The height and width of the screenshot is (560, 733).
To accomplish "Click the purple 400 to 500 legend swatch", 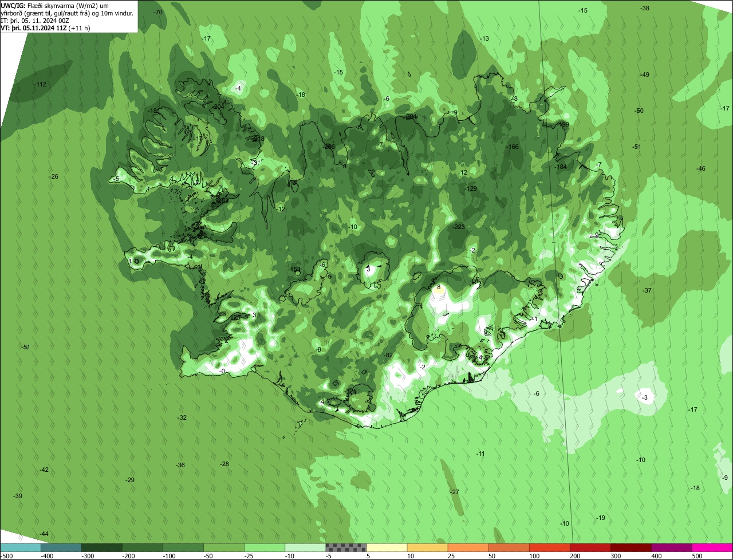I will point(671,547).
